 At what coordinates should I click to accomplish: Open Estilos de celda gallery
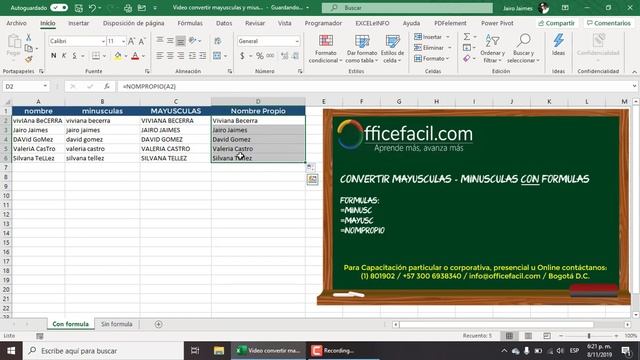point(392,49)
